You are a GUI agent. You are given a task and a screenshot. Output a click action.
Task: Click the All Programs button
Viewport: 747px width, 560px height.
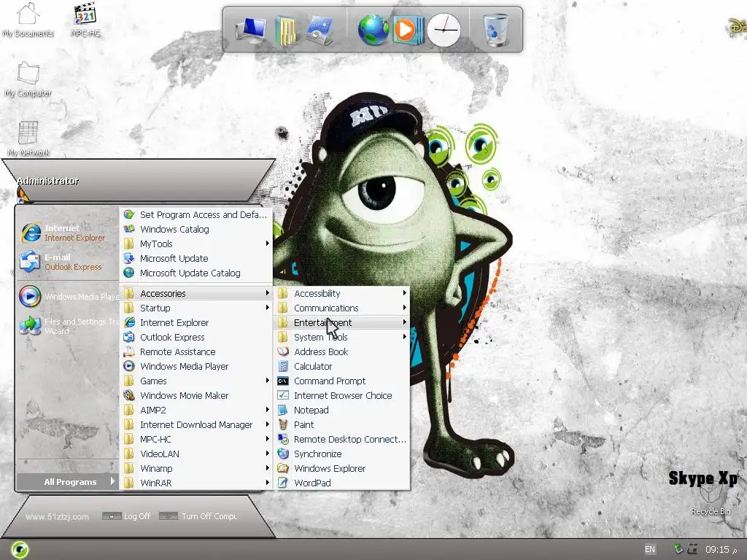tap(66, 482)
